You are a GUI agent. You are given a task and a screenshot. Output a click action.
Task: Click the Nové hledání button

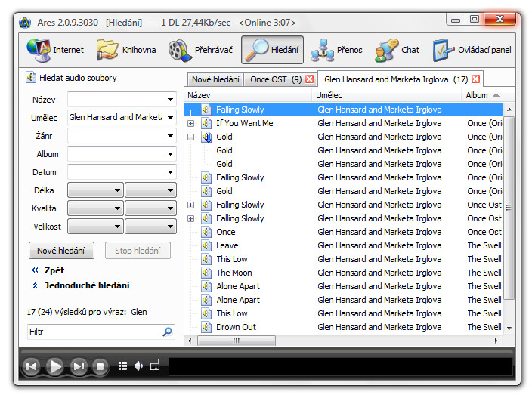(x=61, y=251)
